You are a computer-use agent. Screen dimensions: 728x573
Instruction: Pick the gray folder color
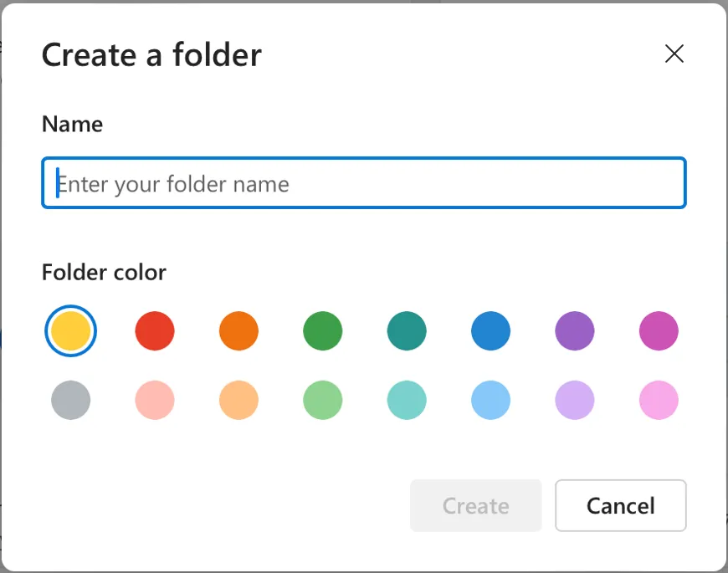[x=71, y=401]
